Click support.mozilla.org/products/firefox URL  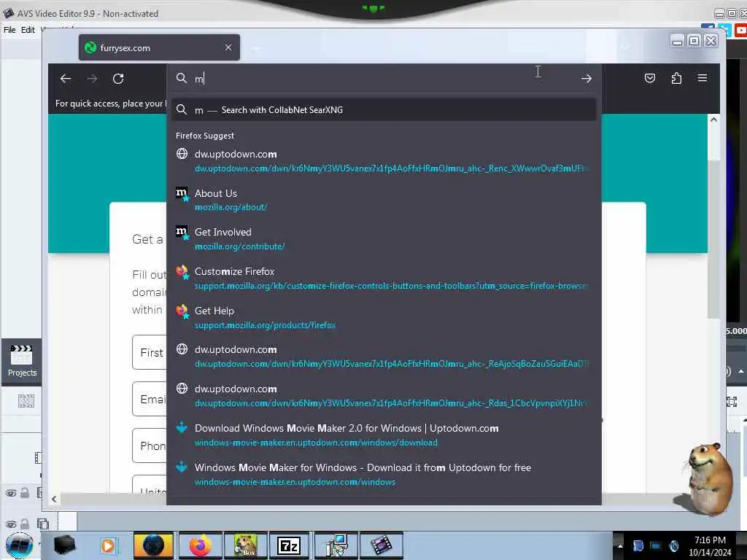point(265,325)
